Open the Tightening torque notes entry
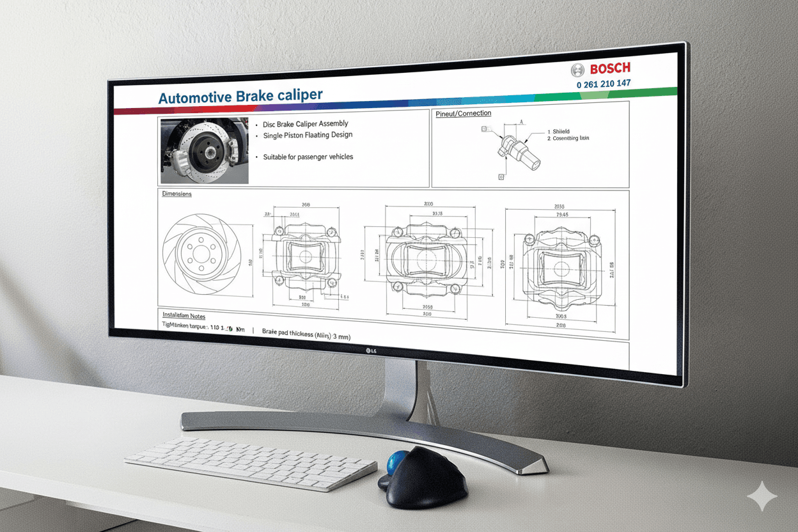 (x=203, y=326)
